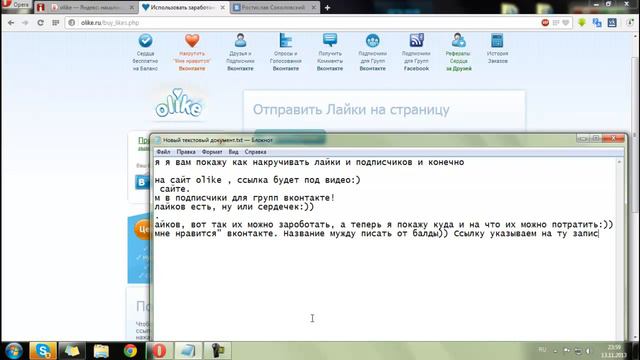Open Friends and Subscribers VKontakte icon
The image size is (640, 360).
tap(240, 41)
